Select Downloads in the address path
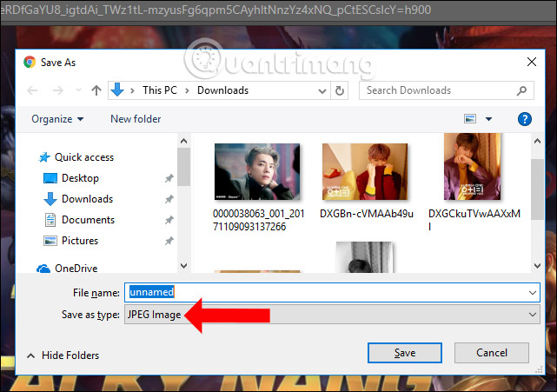 click(x=222, y=90)
